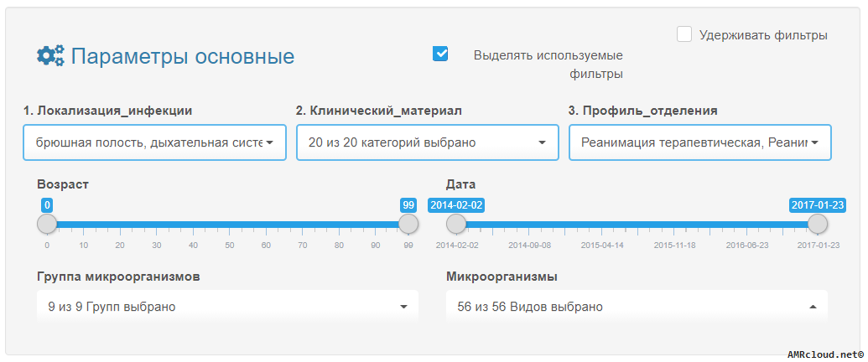Click the Возраст slider minimum handle
Screen dimensions: 868x362
[x=47, y=225]
